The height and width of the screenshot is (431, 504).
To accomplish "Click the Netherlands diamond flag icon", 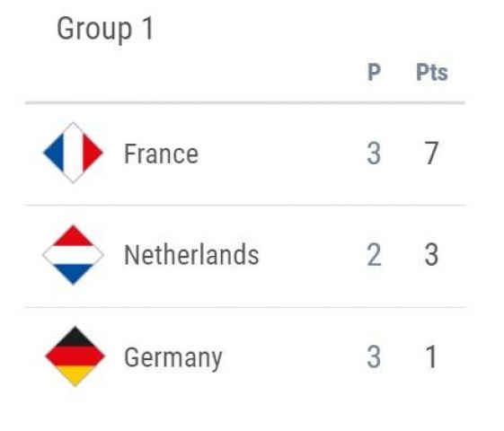I will pyautogui.click(x=73, y=255).
